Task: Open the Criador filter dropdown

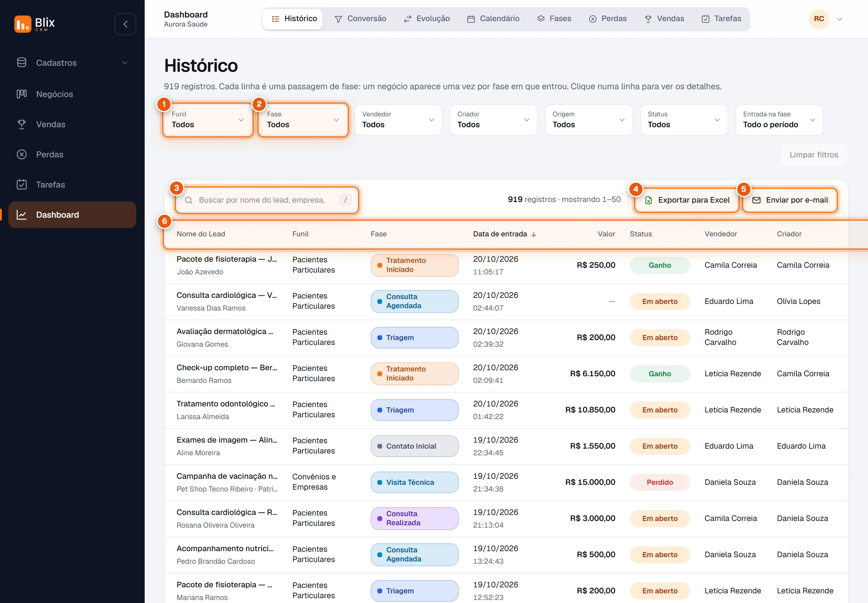Action: click(493, 120)
